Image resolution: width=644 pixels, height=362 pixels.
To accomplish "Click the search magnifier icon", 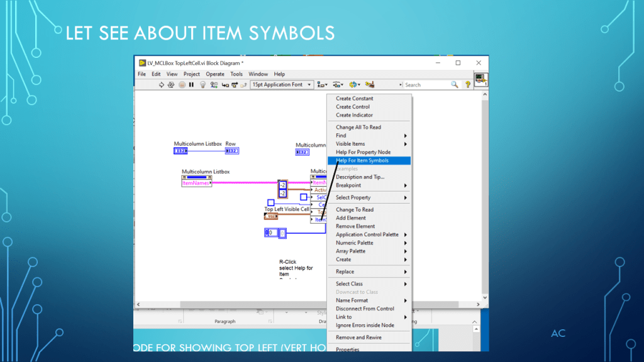I will pos(454,85).
